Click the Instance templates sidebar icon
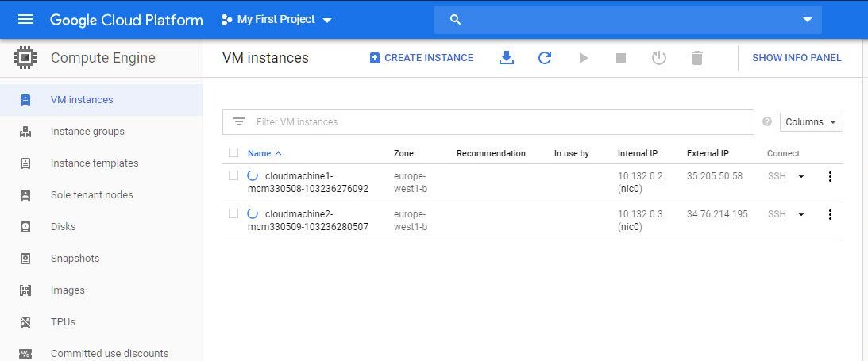The height and width of the screenshot is (361, 868). (25, 163)
